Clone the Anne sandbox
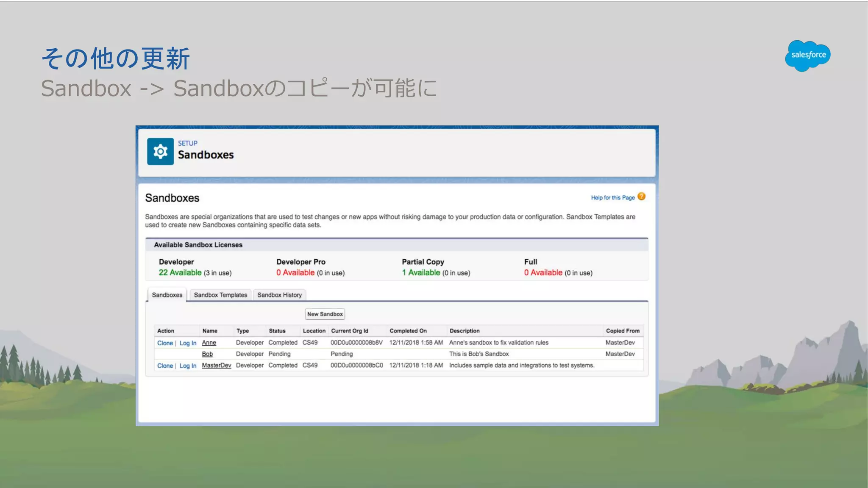The height and width of the screenshot is (488, 868). click(165, 343)
